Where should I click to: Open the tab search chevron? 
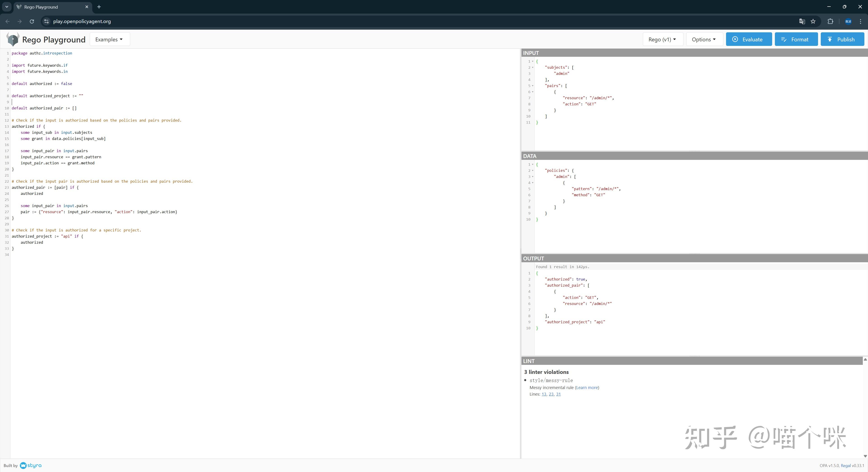[x=6, y=7]
